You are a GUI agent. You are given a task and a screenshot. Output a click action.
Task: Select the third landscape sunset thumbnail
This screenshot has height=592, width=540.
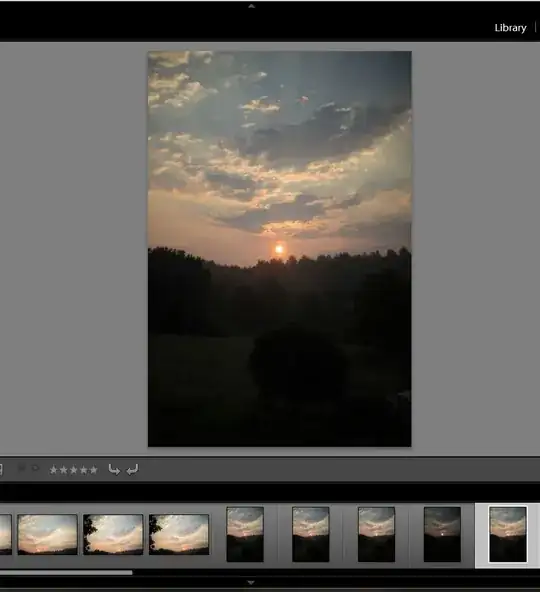point(179,534)
